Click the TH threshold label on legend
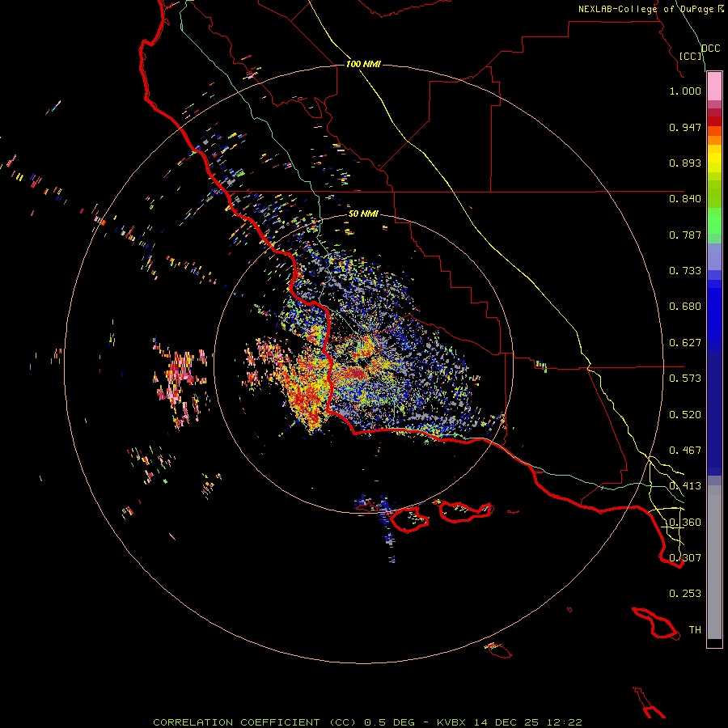 point(695,629)
